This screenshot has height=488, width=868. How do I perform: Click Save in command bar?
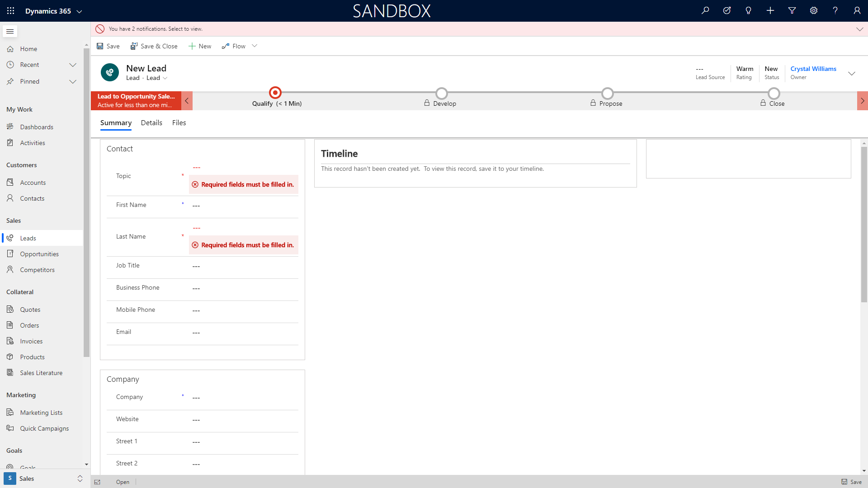[108, 46]
